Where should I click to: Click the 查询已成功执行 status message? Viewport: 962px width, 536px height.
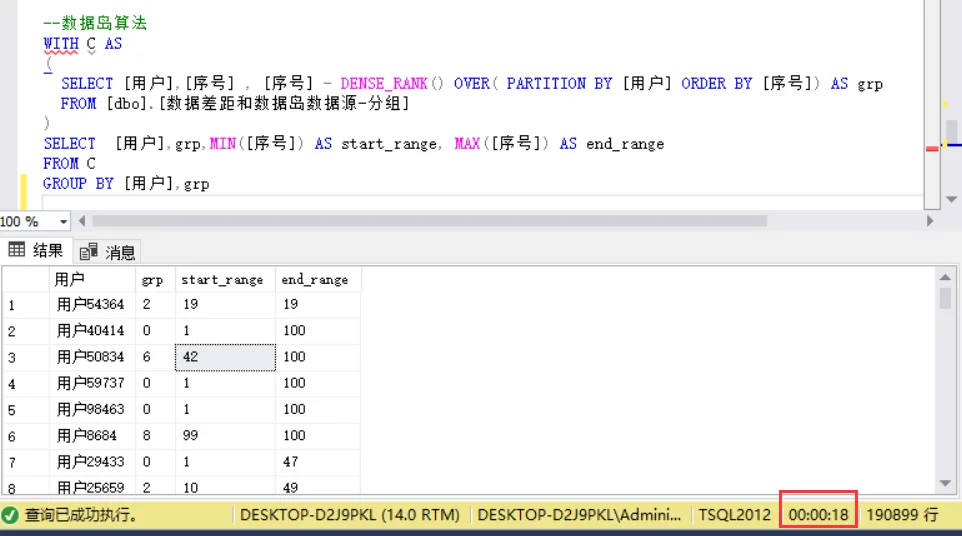pos(81,515)
